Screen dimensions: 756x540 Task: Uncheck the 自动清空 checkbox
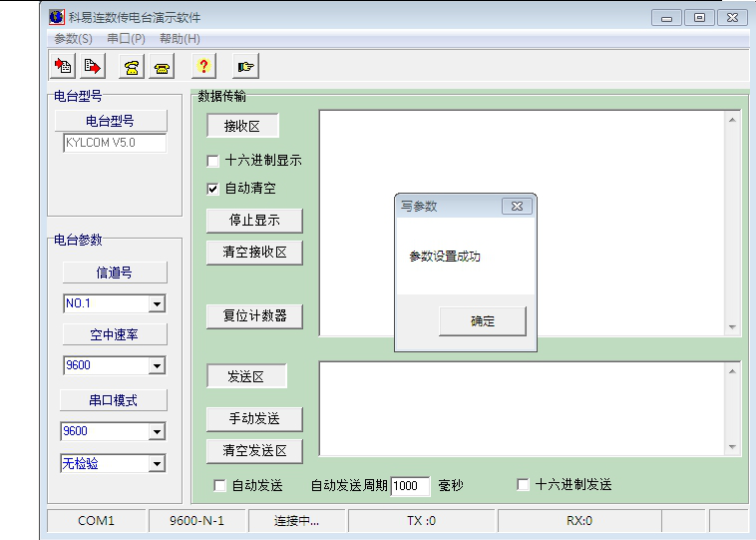click(212, 188)
